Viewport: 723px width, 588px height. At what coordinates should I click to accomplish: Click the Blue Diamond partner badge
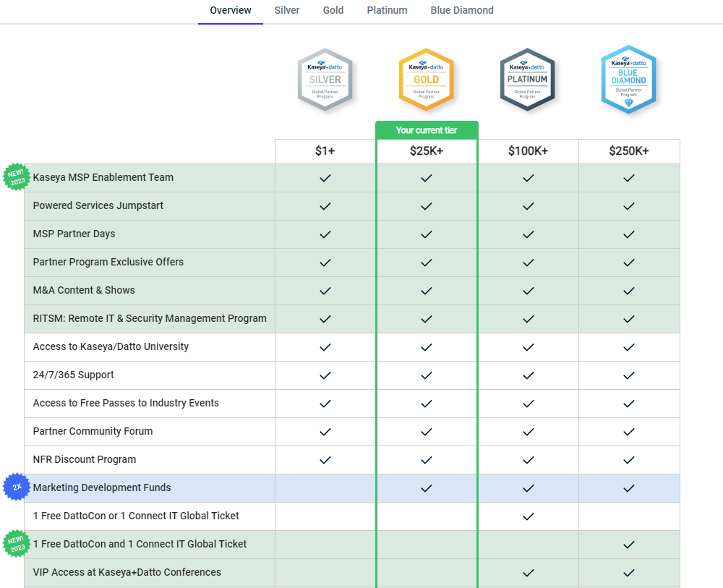tap(628, 80)
